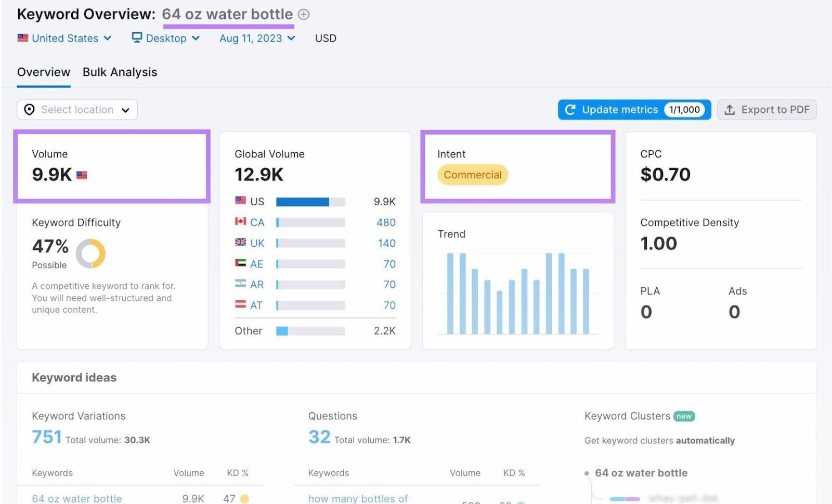Click the AE flag in Global Volume list
Image resolution: width=832 pixels, height=504 pixels.
pyautogui.click(x=240, y=263)
